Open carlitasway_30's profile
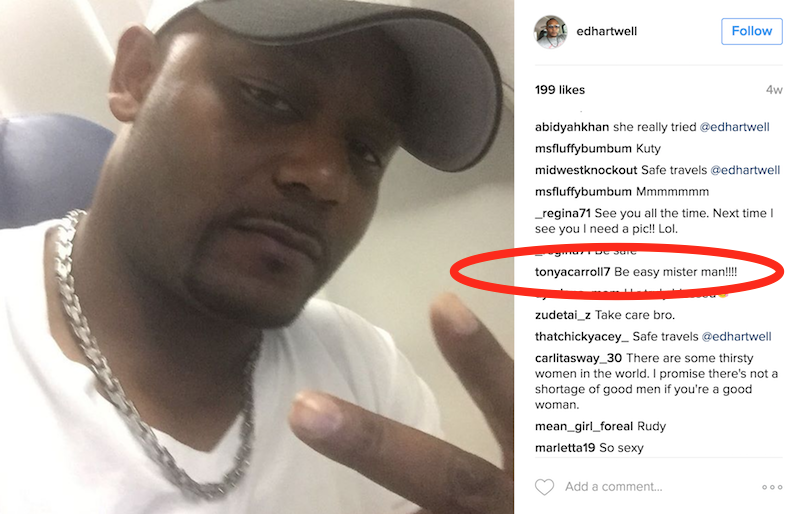 (579, 358)
